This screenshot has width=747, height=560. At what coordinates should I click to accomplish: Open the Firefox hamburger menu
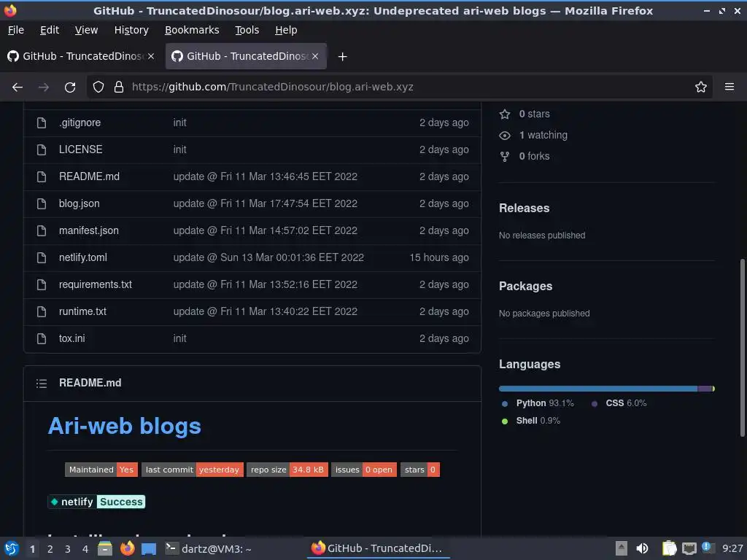[x=729, y=87]
